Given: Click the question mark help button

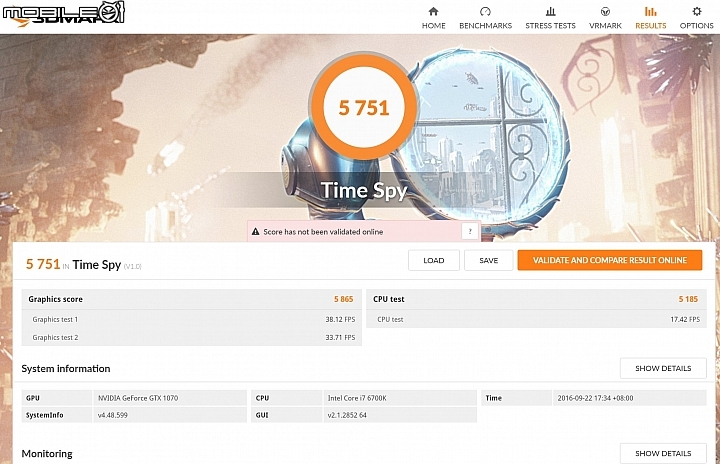Looking at the screenshot, I should click(470, 231).
